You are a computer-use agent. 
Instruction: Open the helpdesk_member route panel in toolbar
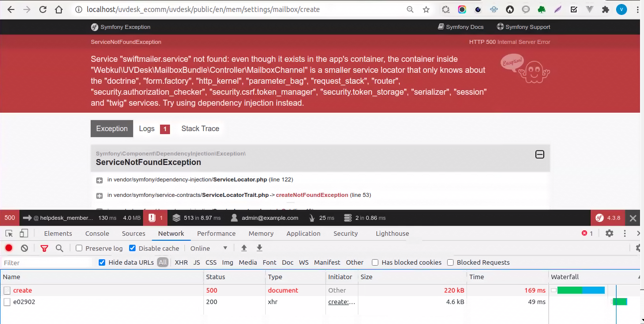pos(59,218)
